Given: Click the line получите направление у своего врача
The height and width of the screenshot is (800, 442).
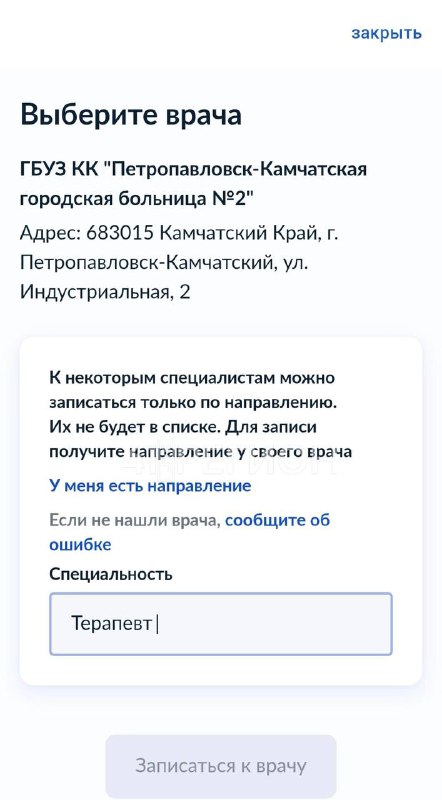Looking at the screenshot, I should [x=201, y=452].
